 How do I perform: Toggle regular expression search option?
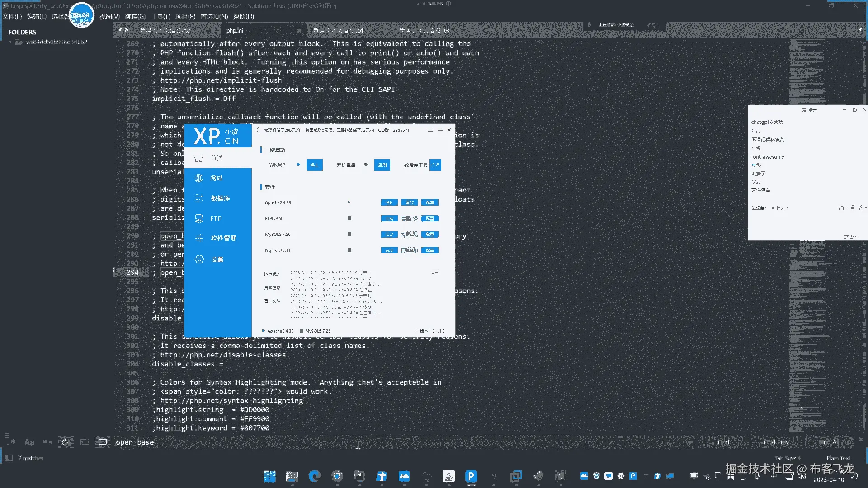tap(11, 442)
